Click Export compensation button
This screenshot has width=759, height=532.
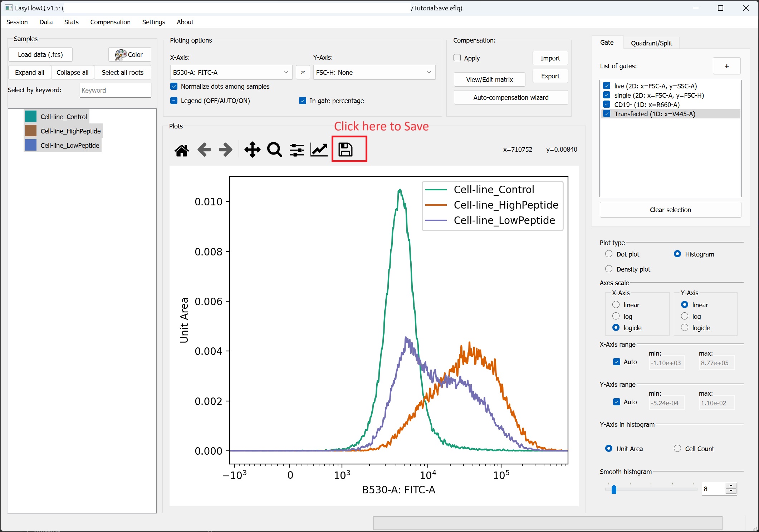[550, 76]
